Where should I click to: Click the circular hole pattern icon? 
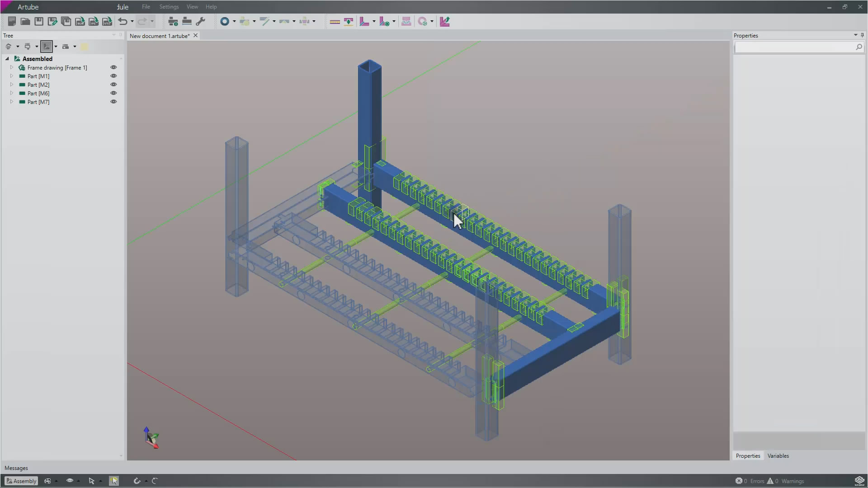click(x=423, y=21)
